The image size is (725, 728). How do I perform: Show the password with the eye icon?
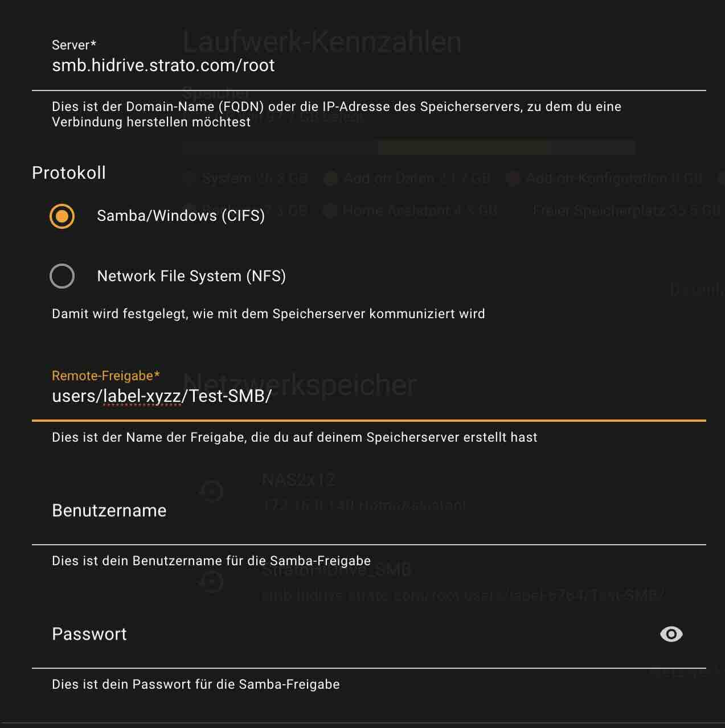coord(671,634)
